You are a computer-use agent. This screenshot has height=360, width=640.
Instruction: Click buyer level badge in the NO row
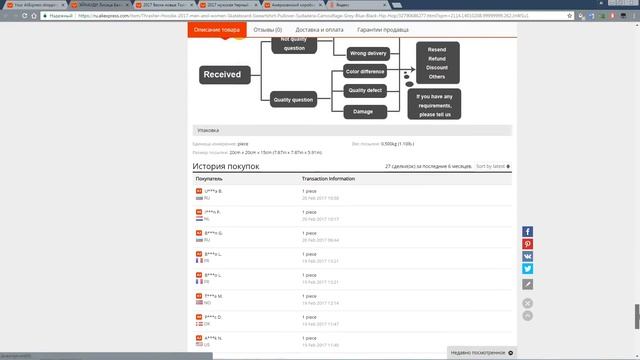[199, 296]
